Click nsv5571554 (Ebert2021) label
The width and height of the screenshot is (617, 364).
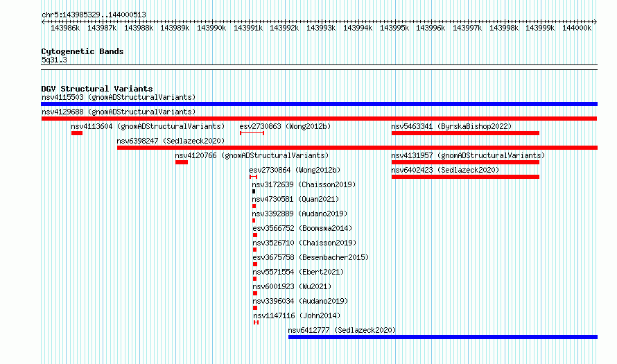tap(298, 272)
